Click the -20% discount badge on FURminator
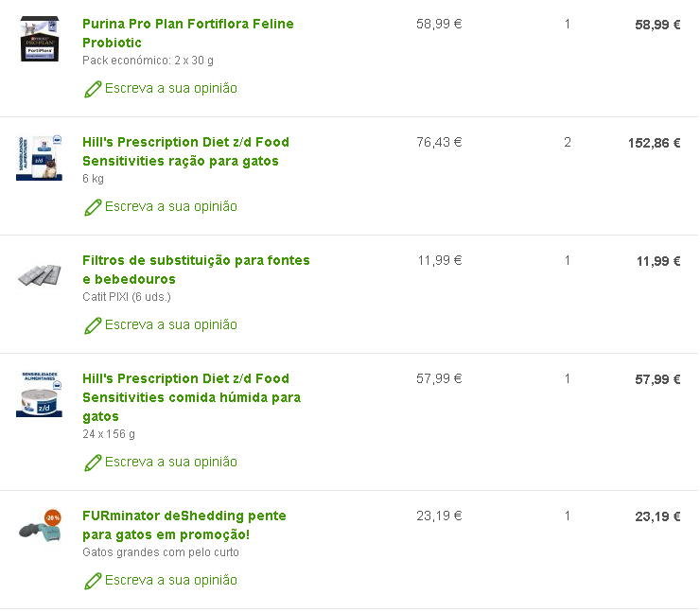 53,517
